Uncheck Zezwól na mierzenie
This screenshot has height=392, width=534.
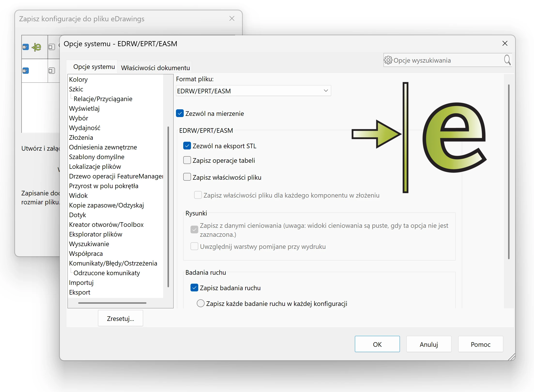pos(180,113)
